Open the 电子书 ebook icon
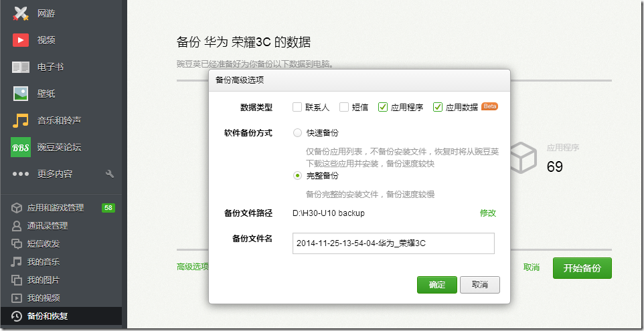Image resolution: width=644 pixels, height=331 pixels. point(21,67)
